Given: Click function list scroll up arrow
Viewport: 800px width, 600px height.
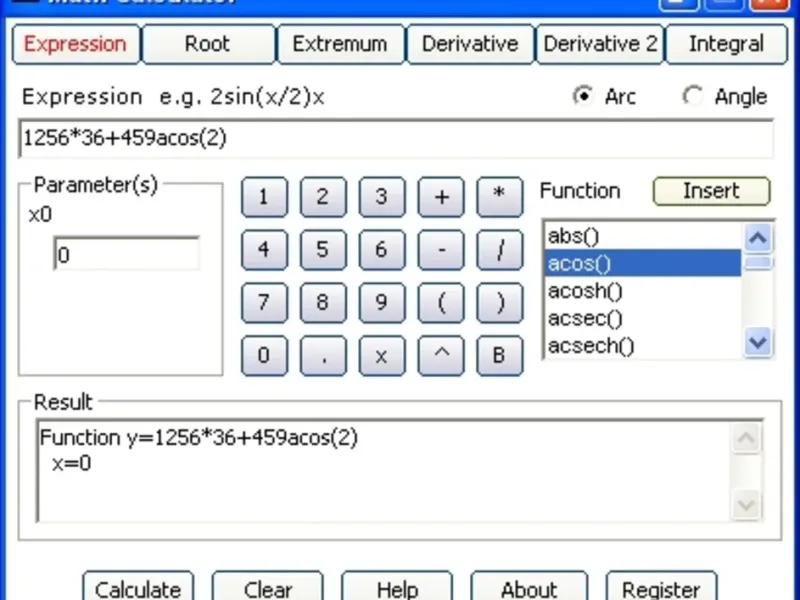Looking at the screenshot, I should [x=758, y=238].
